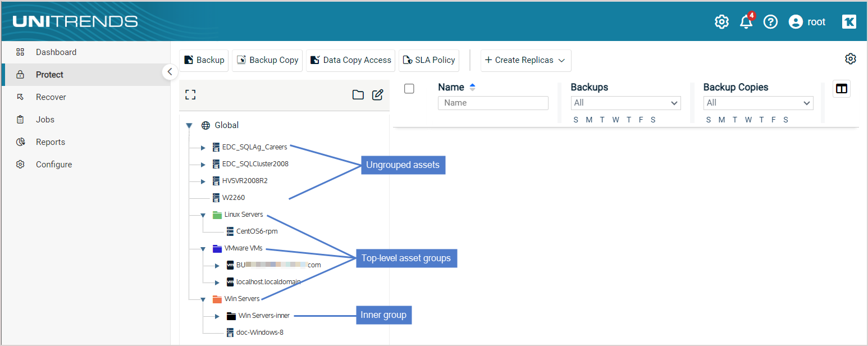Click the full-screen brackets icon above the asset tree

point(190,95)
